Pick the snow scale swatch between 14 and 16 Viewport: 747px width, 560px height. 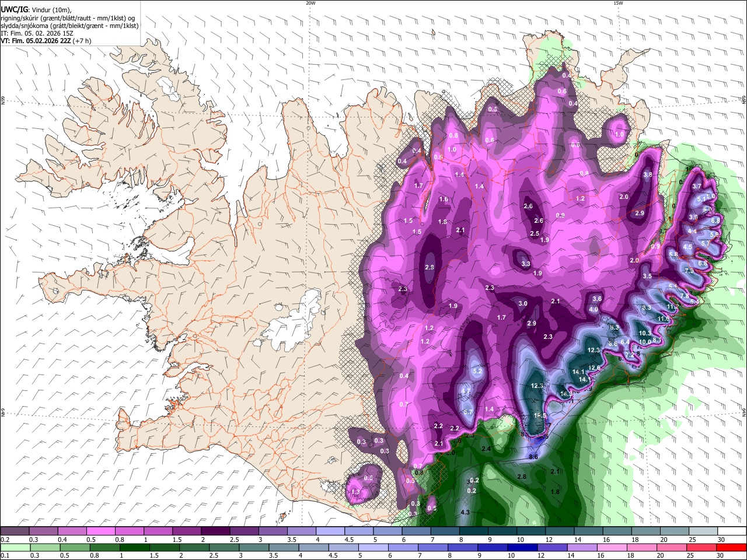click(x=589, y=531)
